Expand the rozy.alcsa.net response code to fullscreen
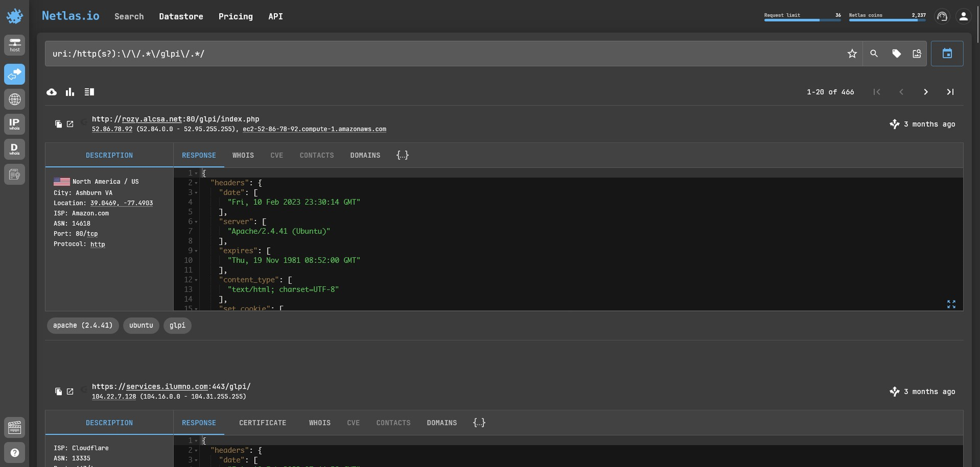The image size is (980, 467). [x=951, y=304]
